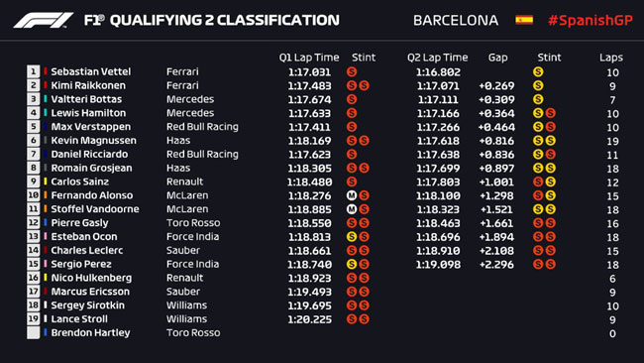The image size is (644, 363).
Task: Click Vettel's yellow Q2 stint tyre icon
Action: tap(538, 72)
